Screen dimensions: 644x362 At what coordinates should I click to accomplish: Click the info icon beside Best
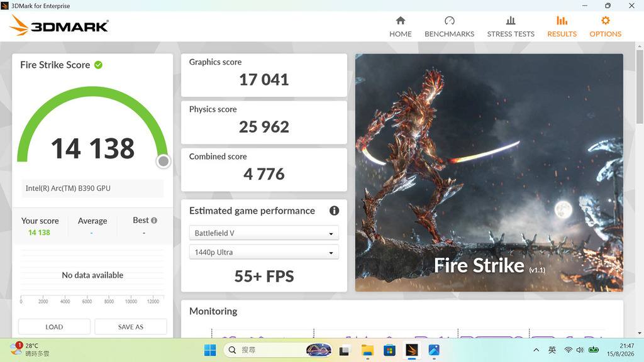(154, 221)
